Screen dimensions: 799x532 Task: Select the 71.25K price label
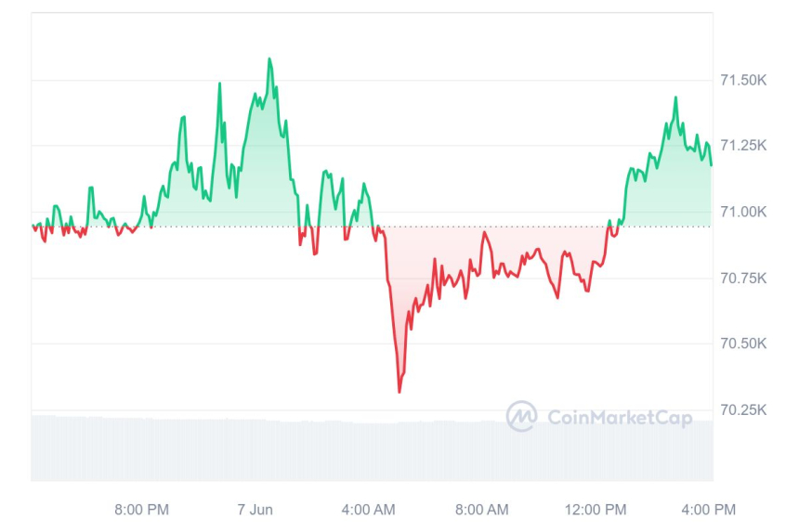coord(744,146)
